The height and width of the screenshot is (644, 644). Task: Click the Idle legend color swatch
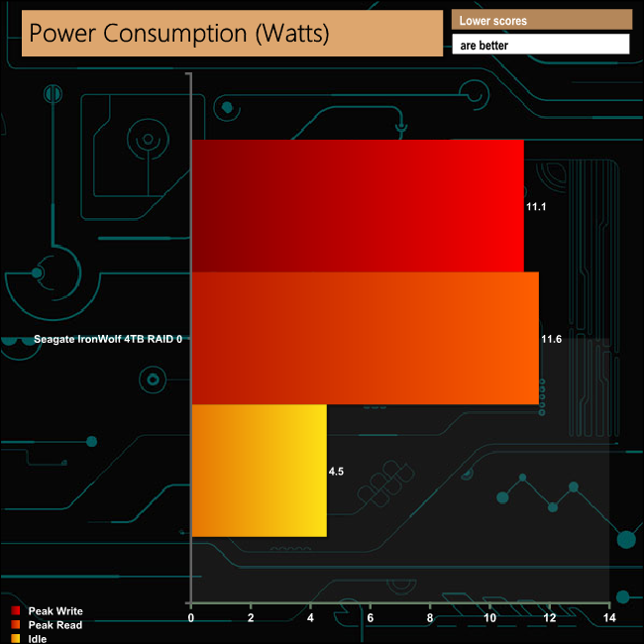(16, 639)
